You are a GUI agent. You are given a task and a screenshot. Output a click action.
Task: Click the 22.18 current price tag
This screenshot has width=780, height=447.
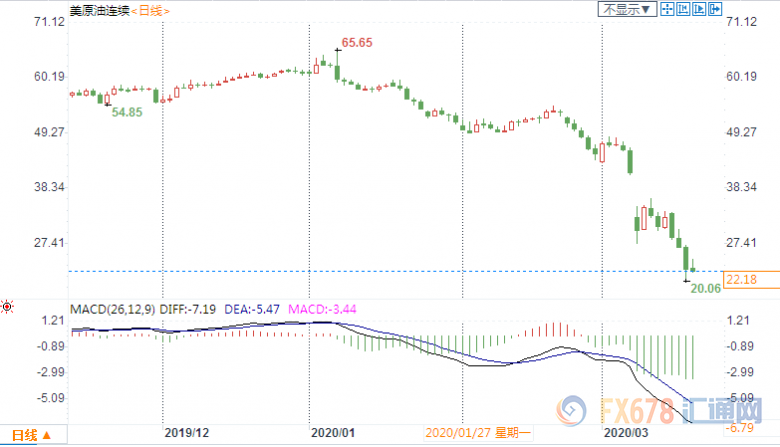pyautogui.click(x=751, y=279)
